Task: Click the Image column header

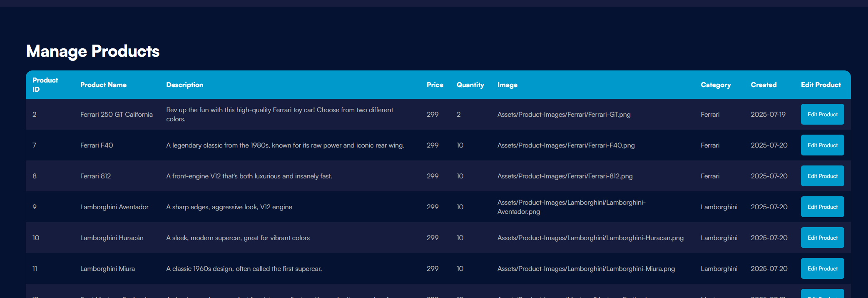Action: pyautogui.click(x=507, y=85)
